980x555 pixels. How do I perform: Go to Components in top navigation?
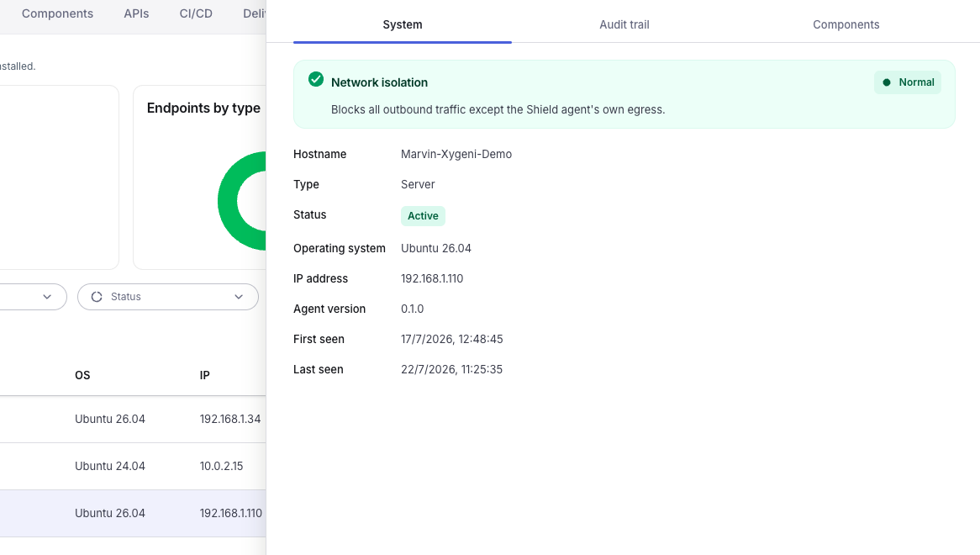click(57, 13)
